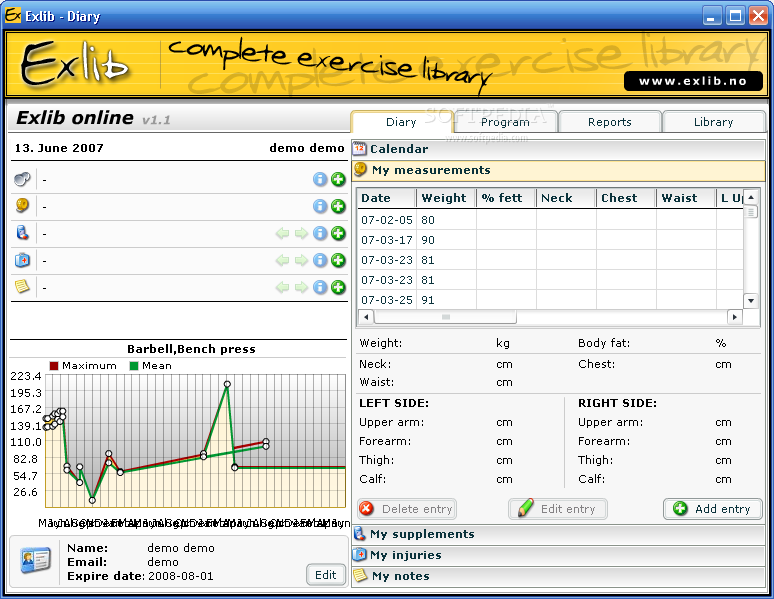Screen dimensions: 774x599
Task: Open the Library tab
Action: (x=714, y=122)
